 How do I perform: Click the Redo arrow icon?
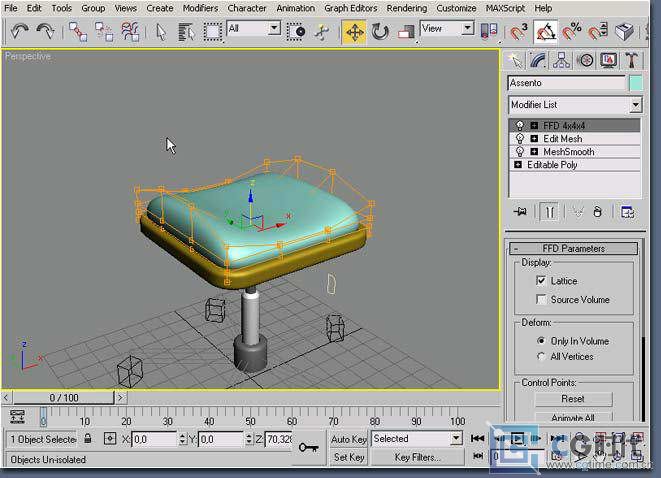point(46,32)
